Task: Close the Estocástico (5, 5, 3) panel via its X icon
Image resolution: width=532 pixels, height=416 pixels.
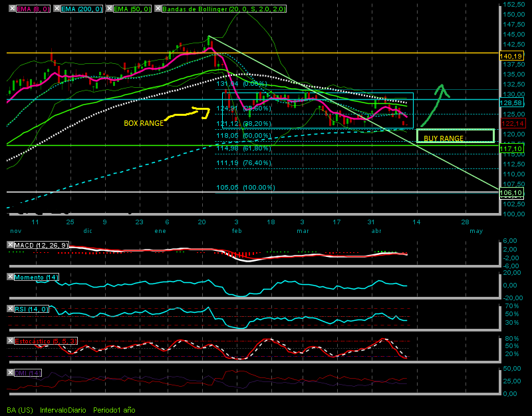Action: (x=10, y=341)
